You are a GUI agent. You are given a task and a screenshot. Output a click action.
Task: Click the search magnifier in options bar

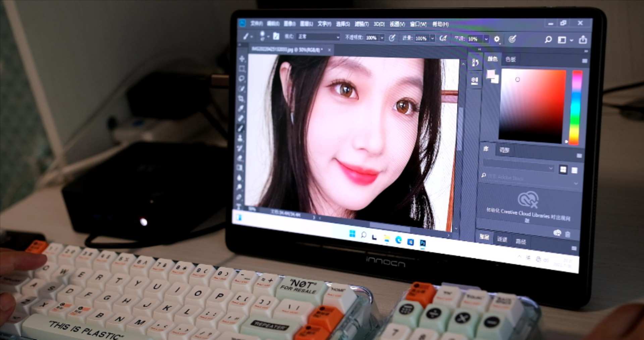click(x=548, y=40)
